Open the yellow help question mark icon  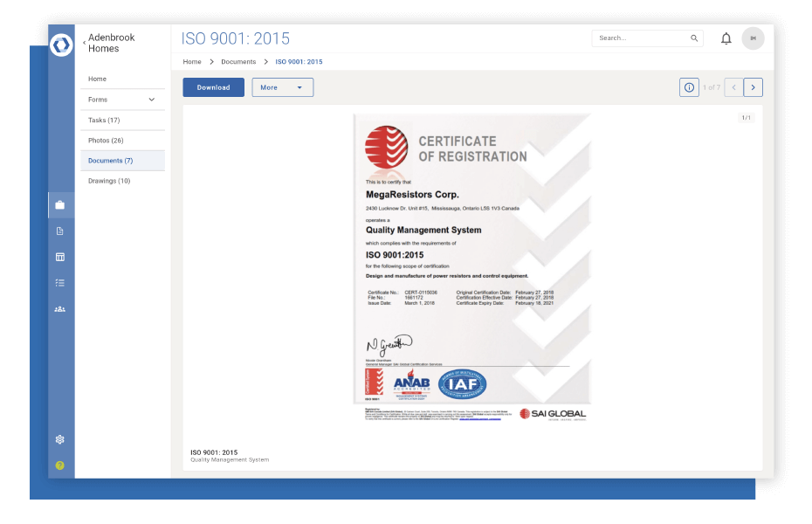tap(60, 465)
